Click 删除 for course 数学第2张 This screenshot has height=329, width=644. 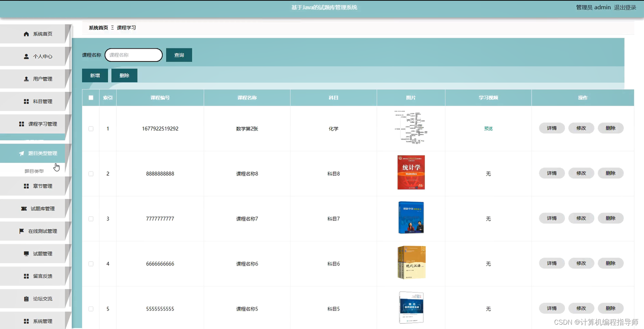[x=611, y=128]
